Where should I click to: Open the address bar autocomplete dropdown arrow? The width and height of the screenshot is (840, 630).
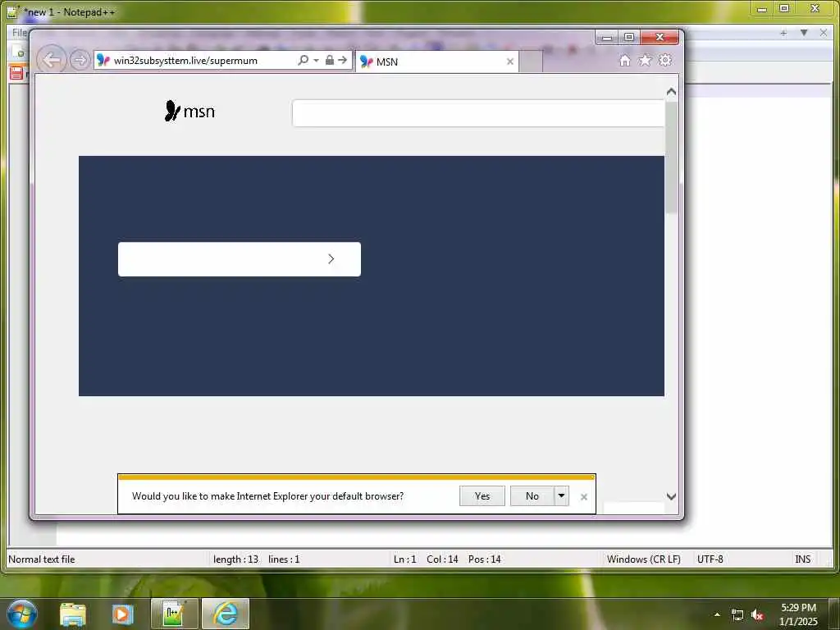coord(316,60)
